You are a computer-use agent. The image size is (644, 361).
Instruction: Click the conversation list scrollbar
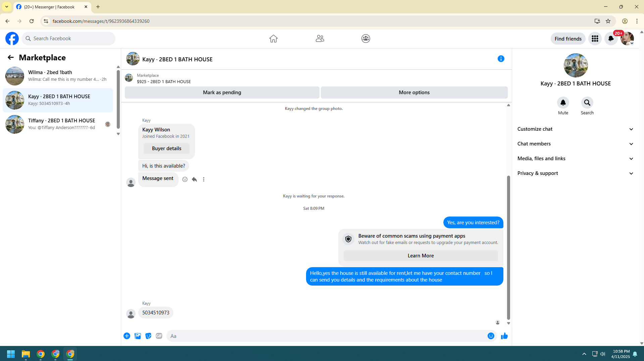[118, 99]
